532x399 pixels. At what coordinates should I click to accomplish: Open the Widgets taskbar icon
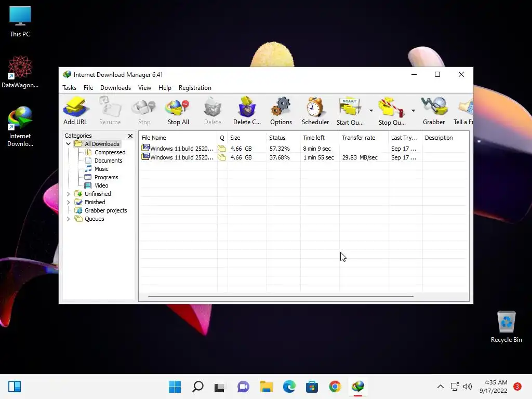click(15, 387)
